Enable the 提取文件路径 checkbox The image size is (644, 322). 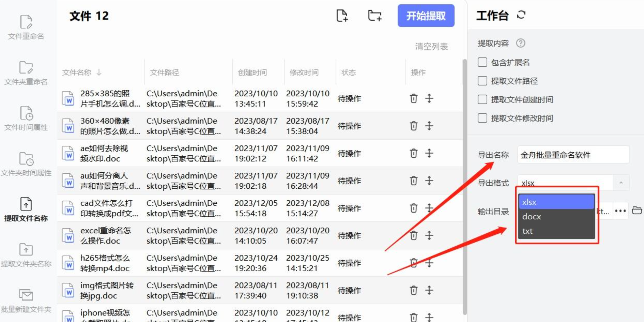click(x=482, y=81)
